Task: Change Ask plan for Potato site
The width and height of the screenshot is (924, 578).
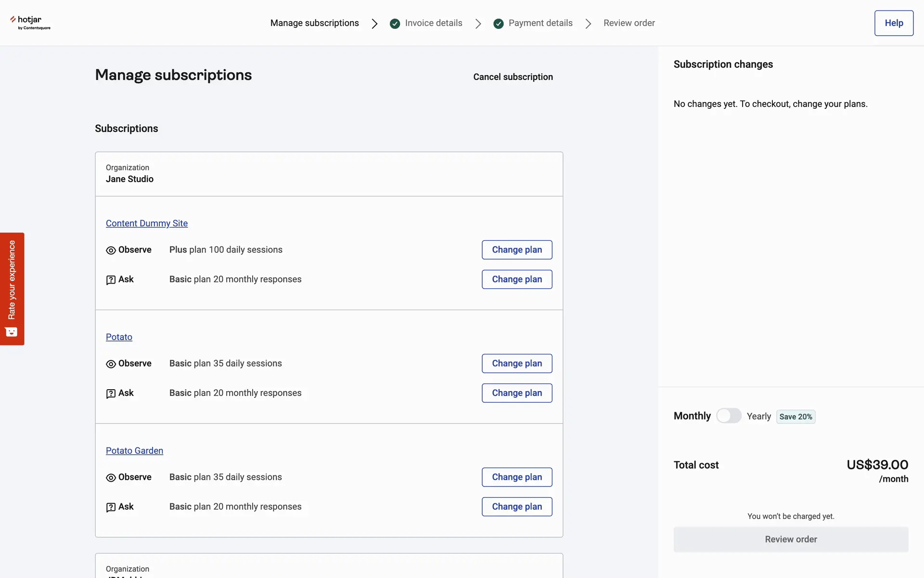Action: [x=516, y=393]
